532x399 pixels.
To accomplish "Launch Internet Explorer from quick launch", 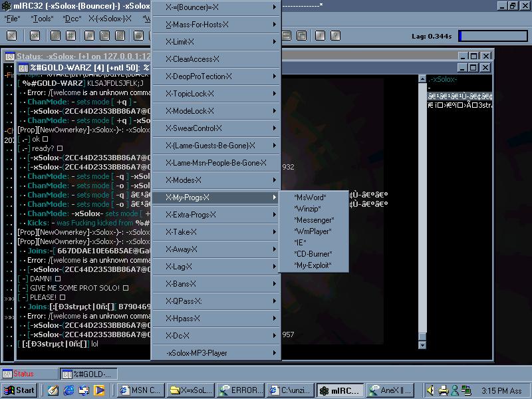I will pyautogui.click(x=68, y=390).
